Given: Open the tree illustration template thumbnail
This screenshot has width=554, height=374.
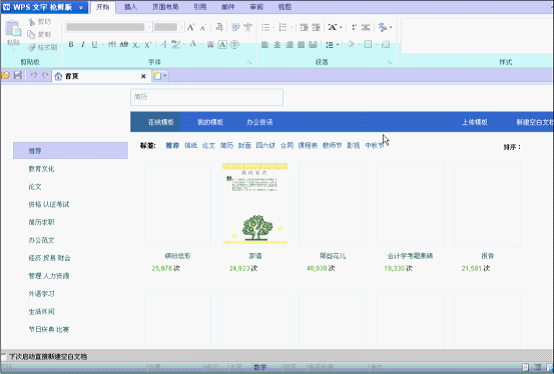Looking at the screenshot, I should [x=255, y=204].
